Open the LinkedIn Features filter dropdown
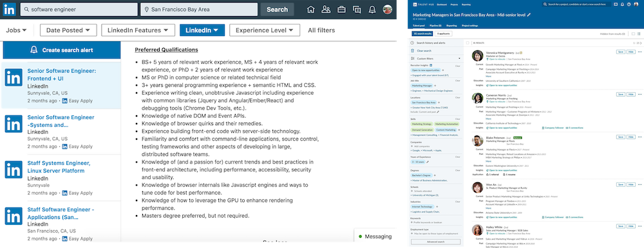 click(x=138, y=30)
